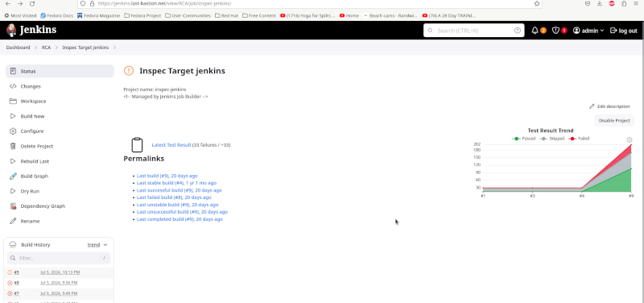
Task: Select the Delete Project trash icon
Action: pos(13,146)
